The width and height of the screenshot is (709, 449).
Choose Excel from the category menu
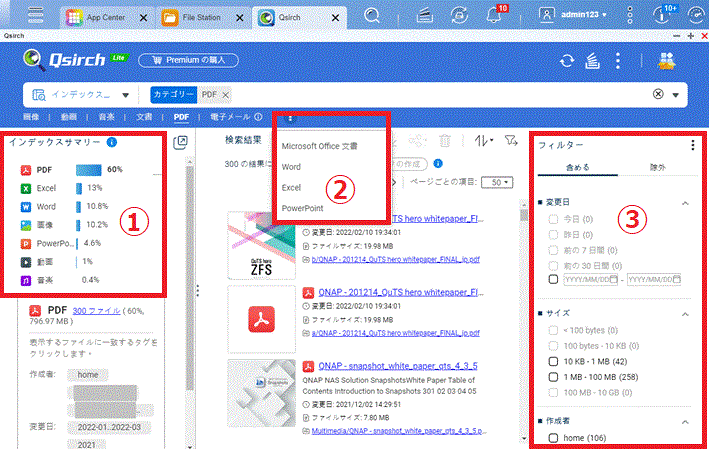(291, 188)
